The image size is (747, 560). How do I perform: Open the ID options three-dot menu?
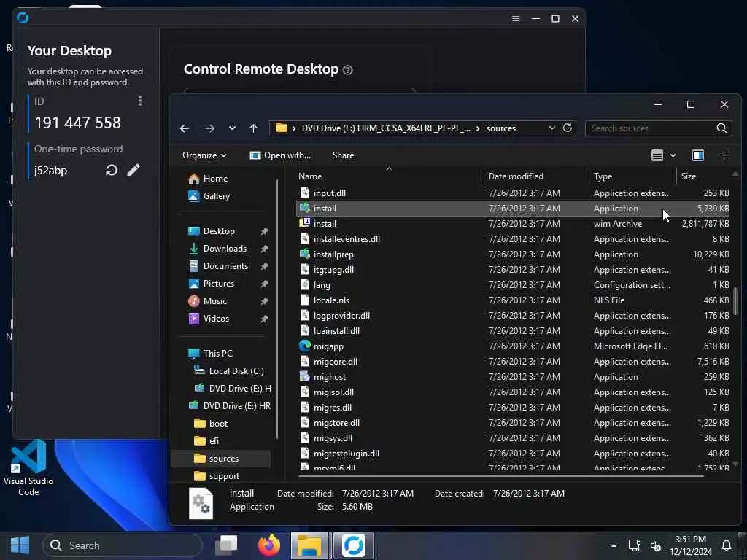click(139, 101)
